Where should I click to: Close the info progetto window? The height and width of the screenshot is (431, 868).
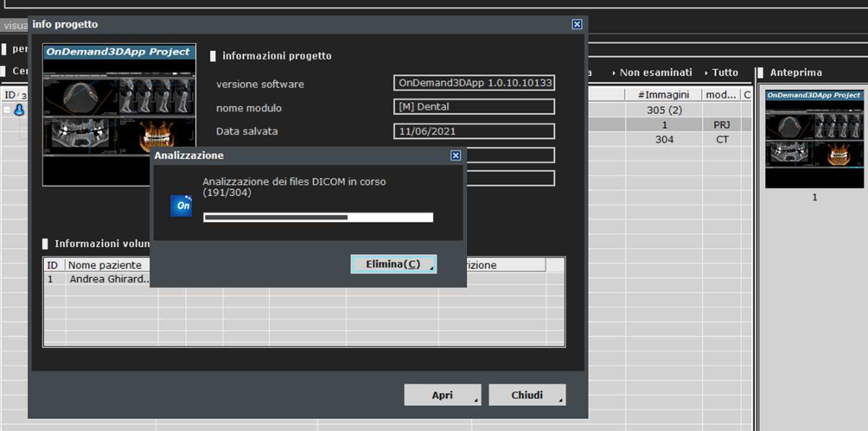[x=577, y=24]
